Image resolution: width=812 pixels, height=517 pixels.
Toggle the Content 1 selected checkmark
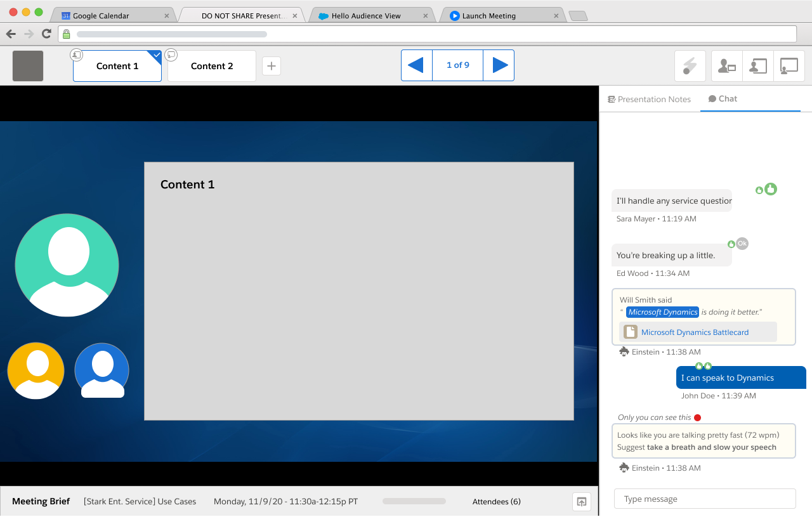[156, 56]
